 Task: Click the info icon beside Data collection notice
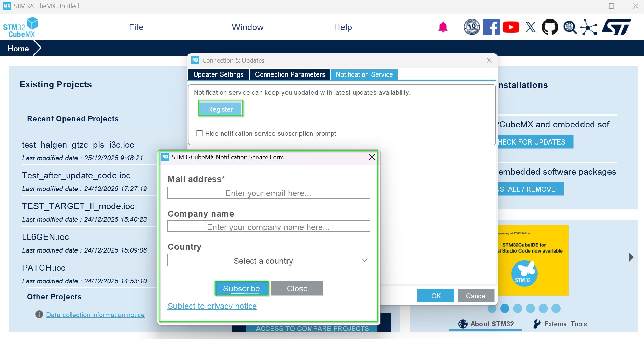(39, 314)
